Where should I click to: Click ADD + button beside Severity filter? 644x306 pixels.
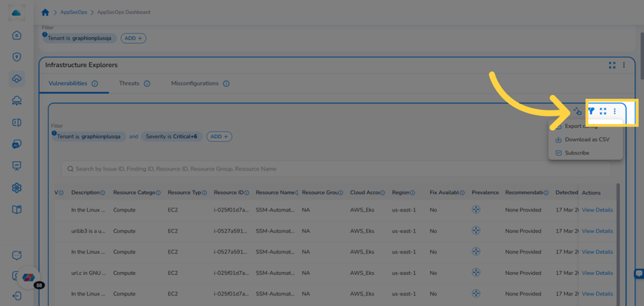(x=219, y=137)
